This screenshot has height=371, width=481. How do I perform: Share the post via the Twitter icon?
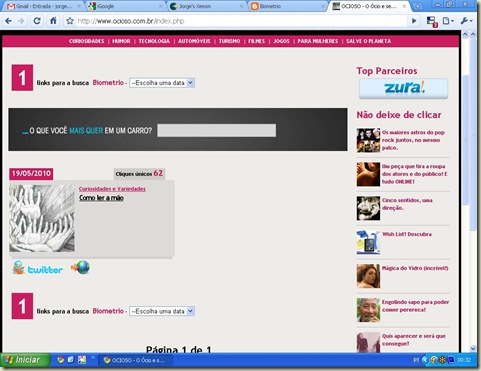tap(38, 268)
